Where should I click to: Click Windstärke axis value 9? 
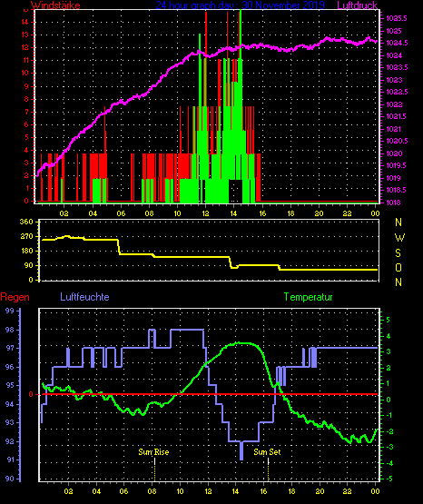click(26, 86)
